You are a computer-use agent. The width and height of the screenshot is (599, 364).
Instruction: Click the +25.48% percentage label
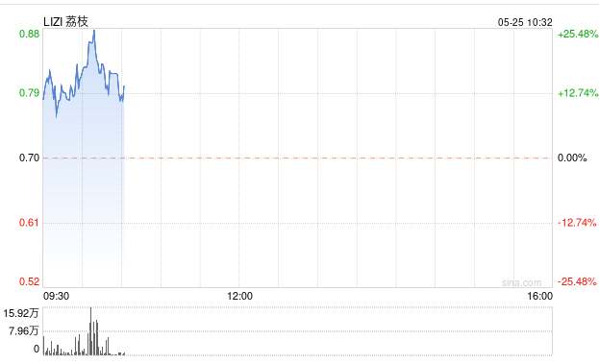click(x=578, y=34)
